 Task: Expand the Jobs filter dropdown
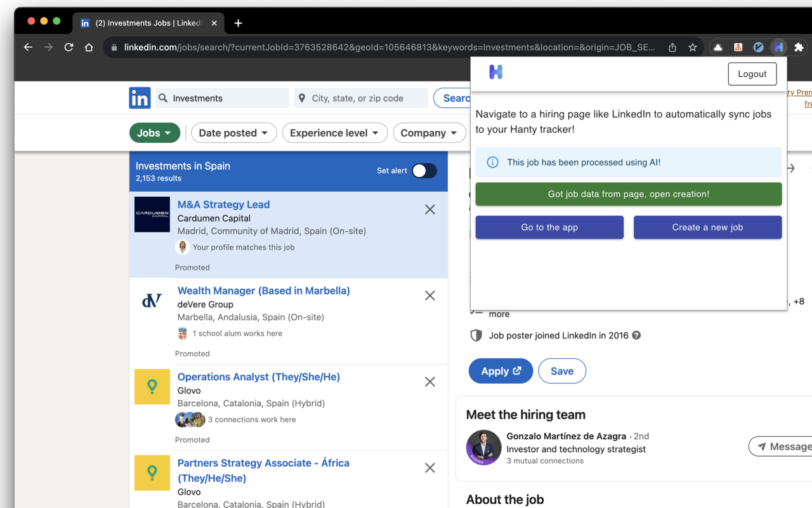(155, 133)
